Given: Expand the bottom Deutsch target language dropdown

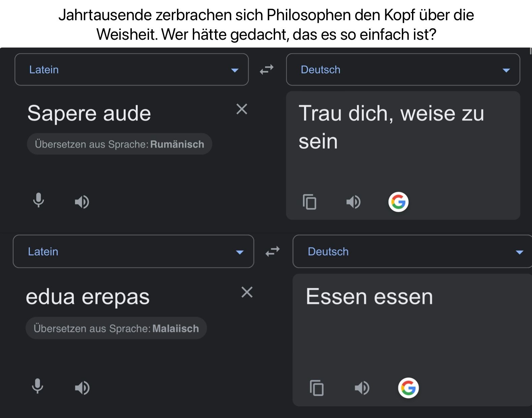Looking at the screenshot, I should (x=411, y=251).
